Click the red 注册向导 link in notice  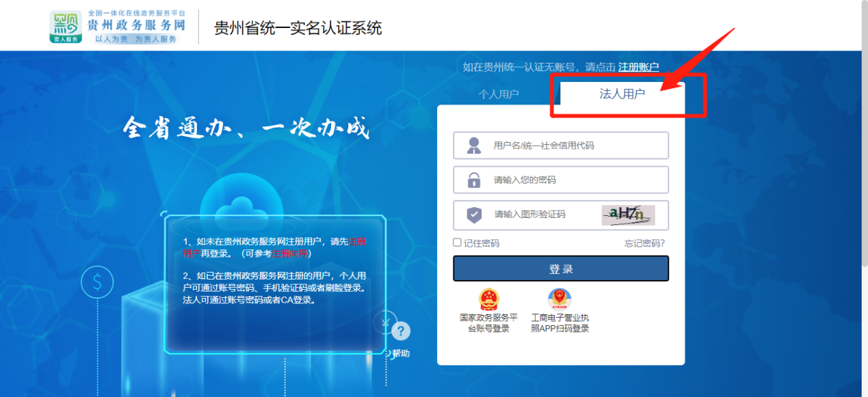pos(289,254)
